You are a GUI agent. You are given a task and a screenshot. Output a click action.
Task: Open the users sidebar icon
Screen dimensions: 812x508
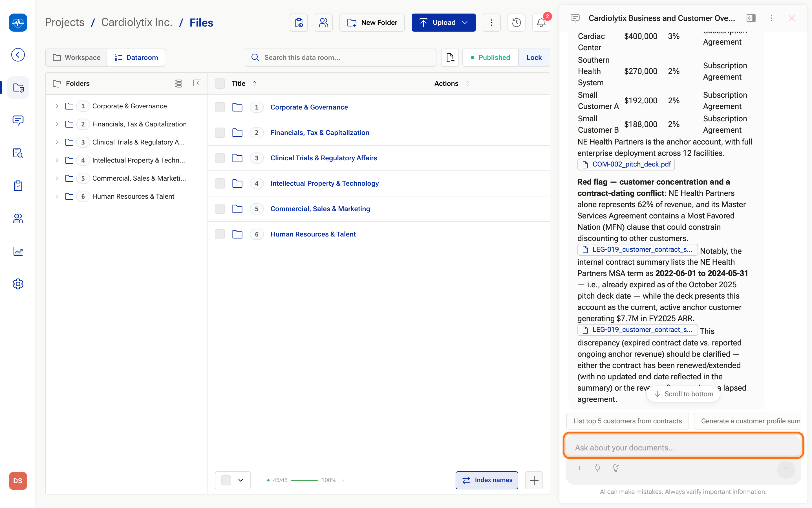pos(18,218)
